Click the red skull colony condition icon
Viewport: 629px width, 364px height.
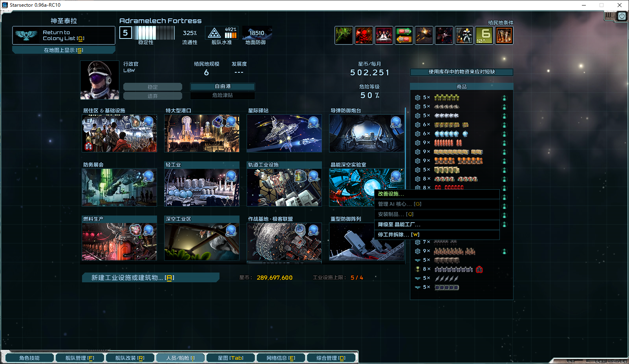364,36
